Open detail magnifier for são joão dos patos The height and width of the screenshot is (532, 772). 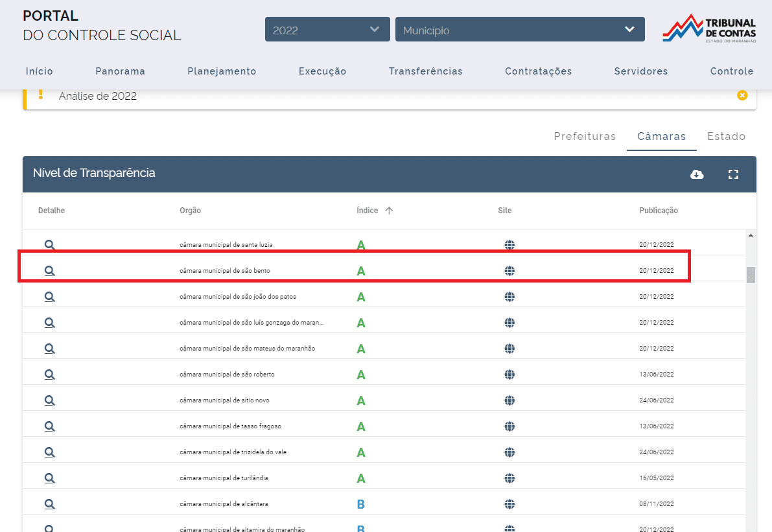point(50,297)
